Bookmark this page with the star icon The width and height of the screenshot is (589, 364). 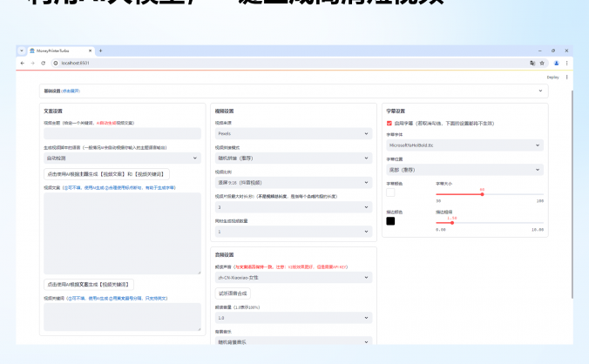point(542,63)
